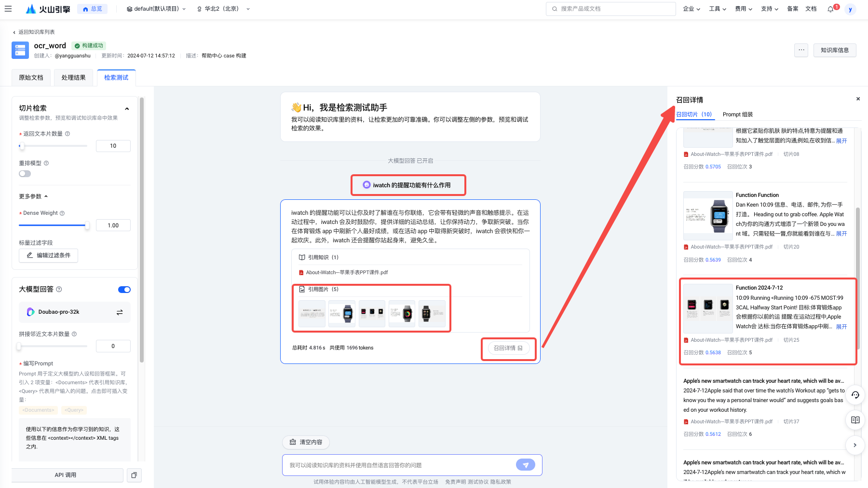Click the 大模型回答 help icon
The width and height of the screenshot is (868, 488).
tap(59, 289)
